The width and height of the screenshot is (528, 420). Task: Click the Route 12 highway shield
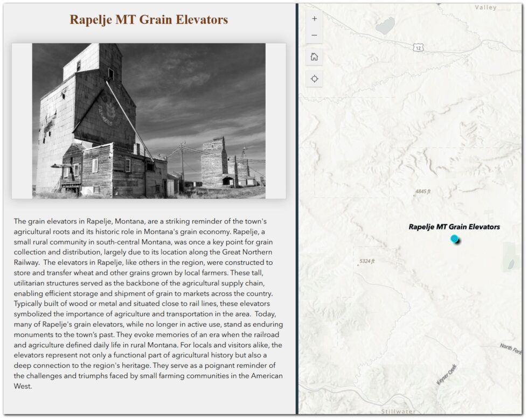(419, 48)
